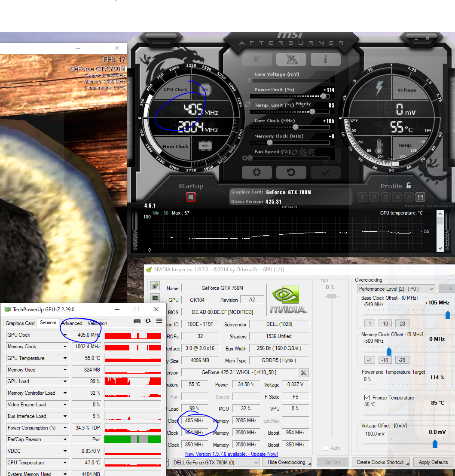Click the Inspector Name field GeForce GTX 780M

coord(222,288)
